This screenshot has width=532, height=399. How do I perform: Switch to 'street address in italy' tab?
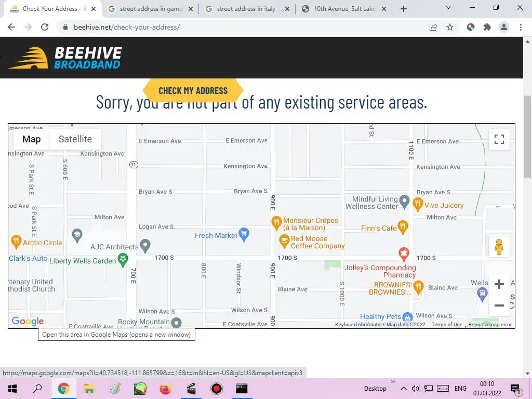pyautogui.click(x=246, y=9)
